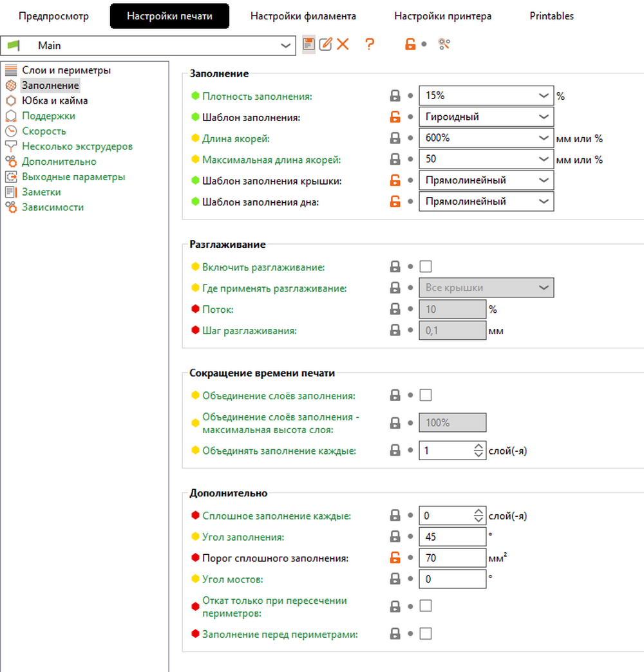
Task: Click the orange lock beside Шаблон заполнения
Action: (395, 117)
